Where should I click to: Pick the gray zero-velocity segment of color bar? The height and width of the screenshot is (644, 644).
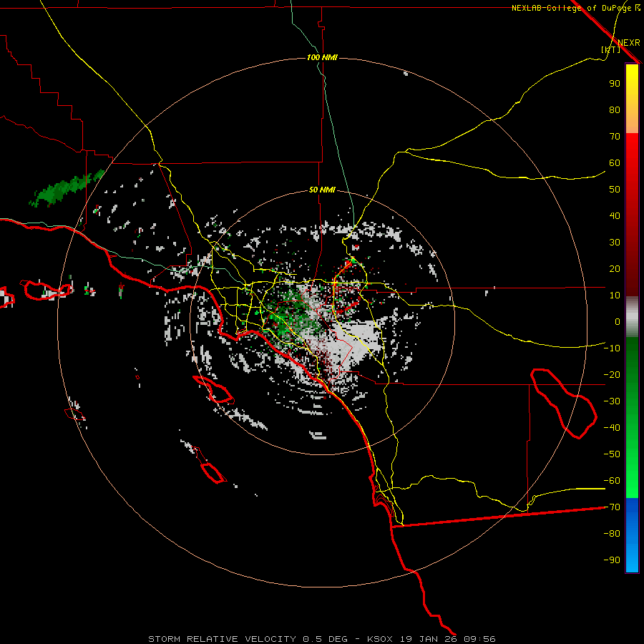click(x=632, y=317)
